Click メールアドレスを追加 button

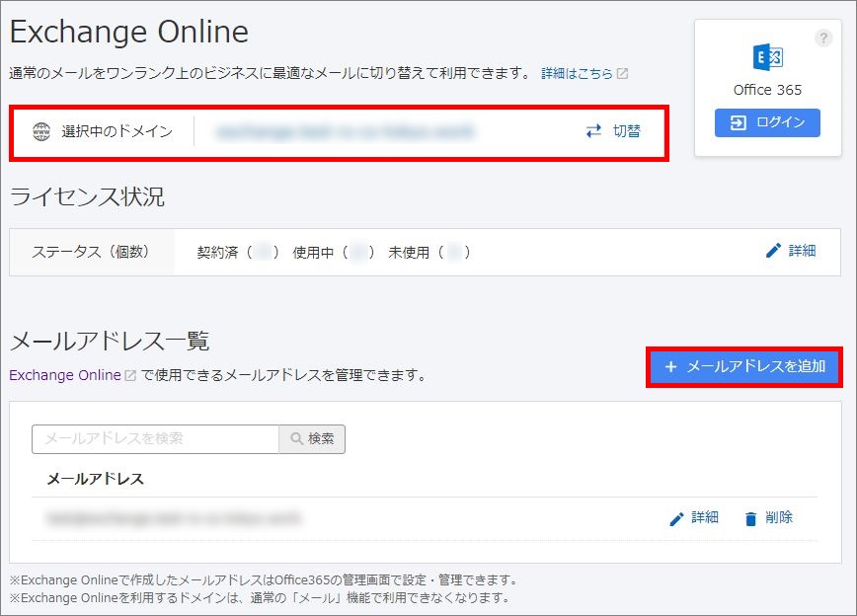pos(744,367)
